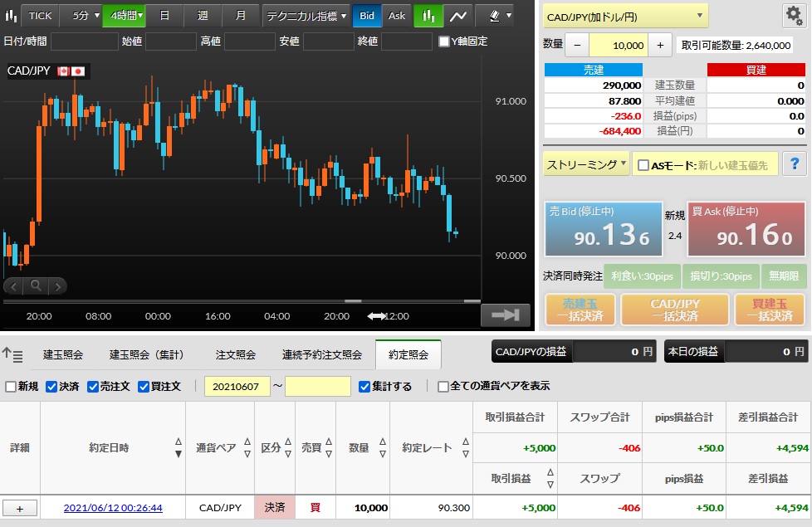Sort by 取引損益 column arrows
This screenshot has height=527, width=812.
coord(550,478)
